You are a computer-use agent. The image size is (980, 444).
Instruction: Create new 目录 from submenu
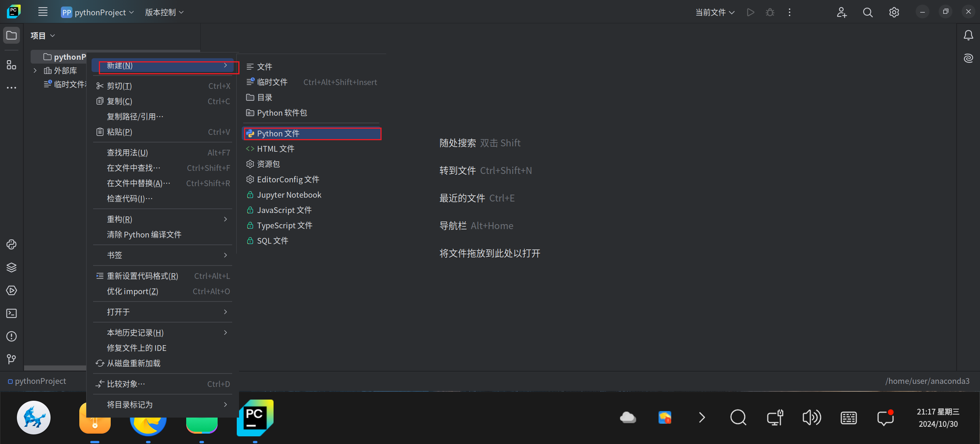click(312, 97)
